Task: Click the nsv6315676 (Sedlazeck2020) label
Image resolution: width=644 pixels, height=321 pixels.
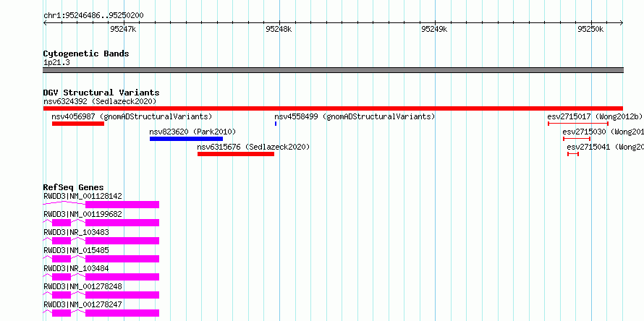Action: pos(253,147)
